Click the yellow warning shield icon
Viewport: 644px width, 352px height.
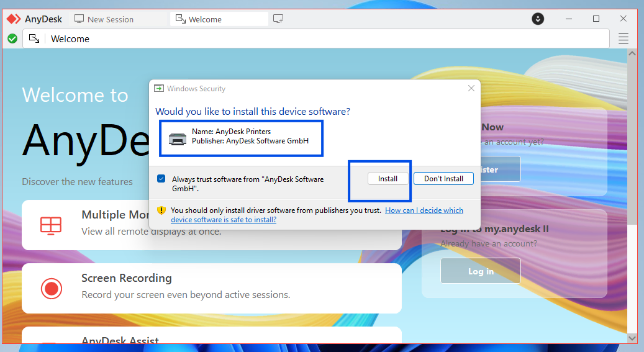[x=161, y=210]
